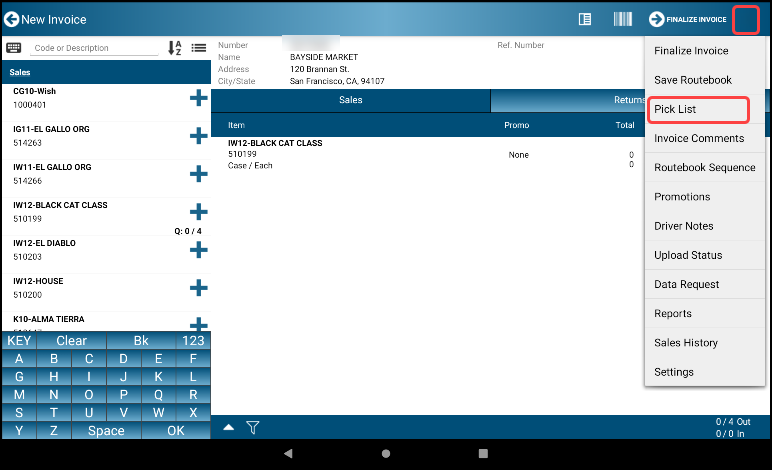Choose Save Routebook from the menu

click(x=705, y=80)
